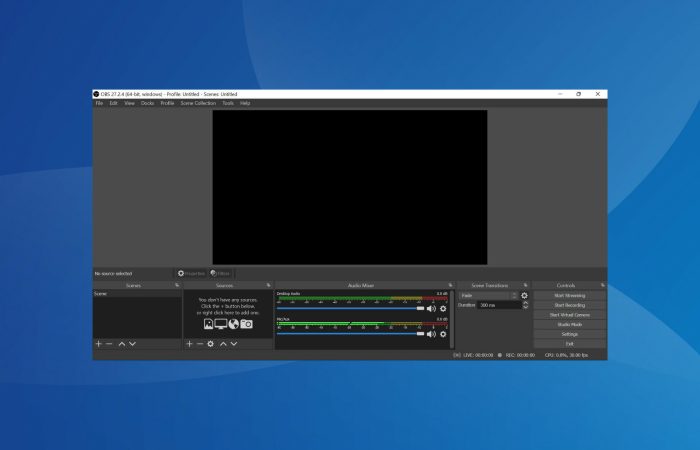Open the Scene Collection menu

point(198,103)
